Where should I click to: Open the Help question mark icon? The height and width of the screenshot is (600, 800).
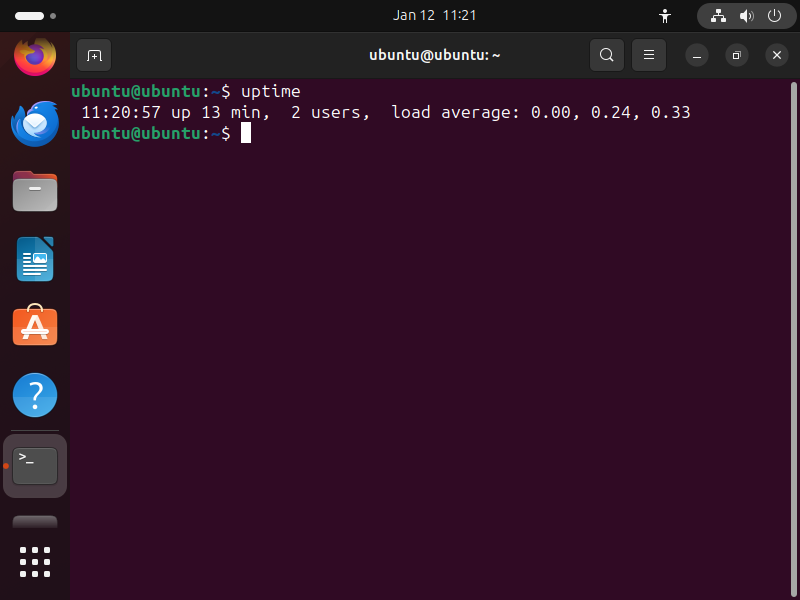(35, 395)
